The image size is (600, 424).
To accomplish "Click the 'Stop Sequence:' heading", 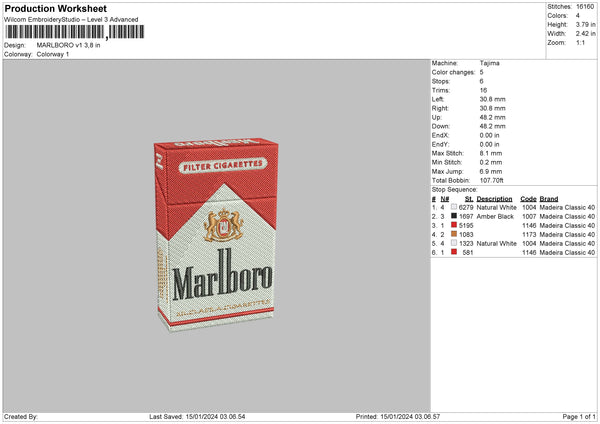I will [455, 190].
